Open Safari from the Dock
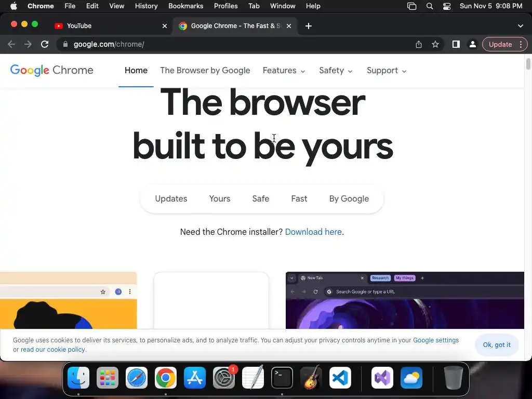This screenshot has width=532, height=399. pyautogui.click(x=137, y=378)
